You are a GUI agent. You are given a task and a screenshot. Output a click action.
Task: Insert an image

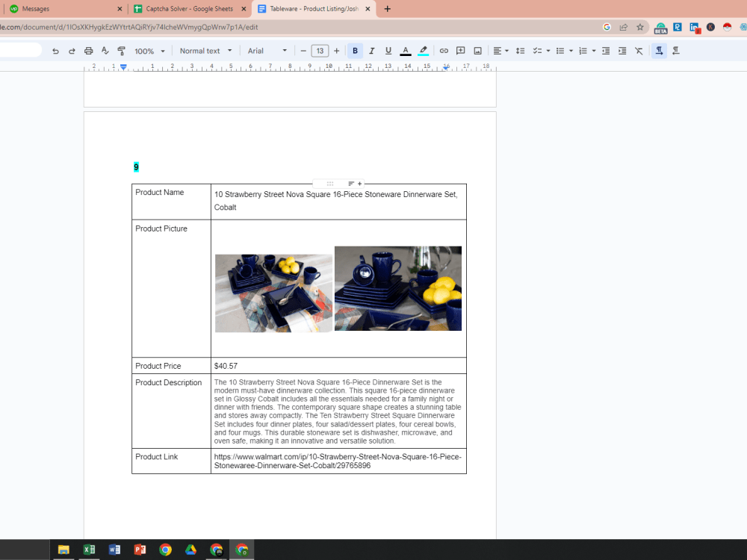(x=477, y=51)
